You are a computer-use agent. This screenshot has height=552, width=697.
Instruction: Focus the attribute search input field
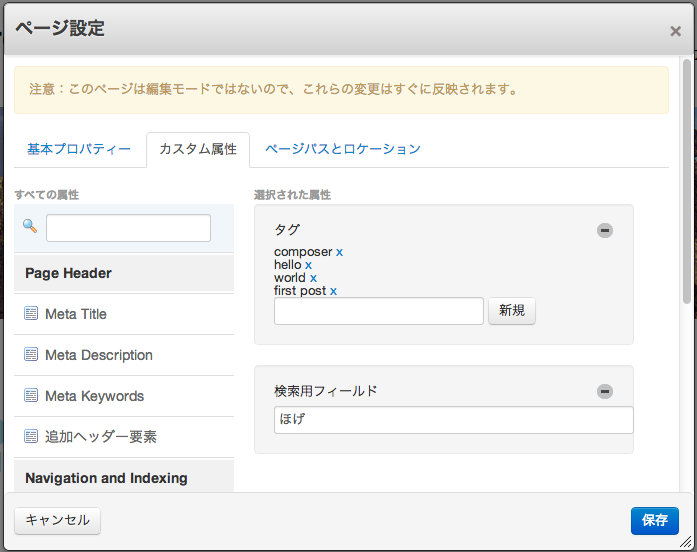tap(128, 228)
